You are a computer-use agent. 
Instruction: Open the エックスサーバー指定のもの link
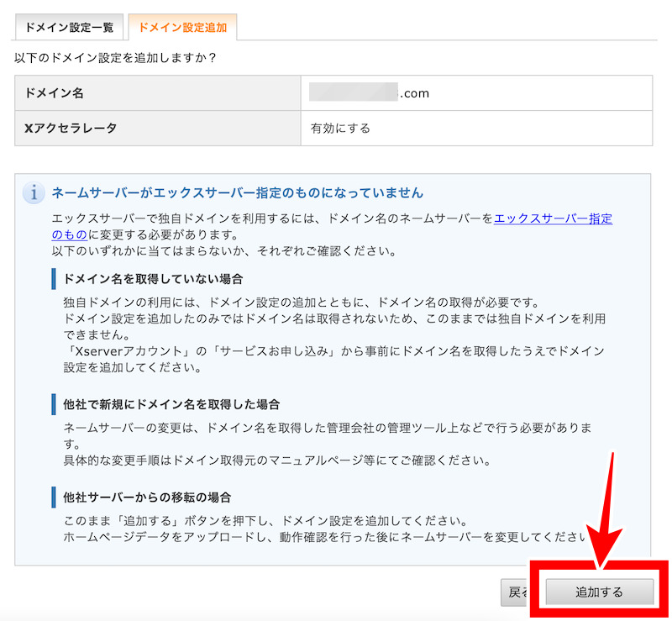pos(553,218)
